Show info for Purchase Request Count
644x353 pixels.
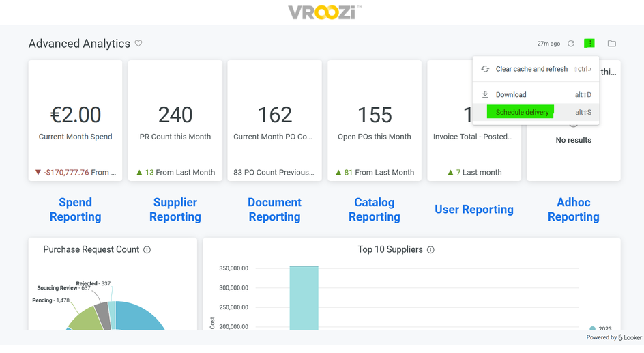pos(147,250)
